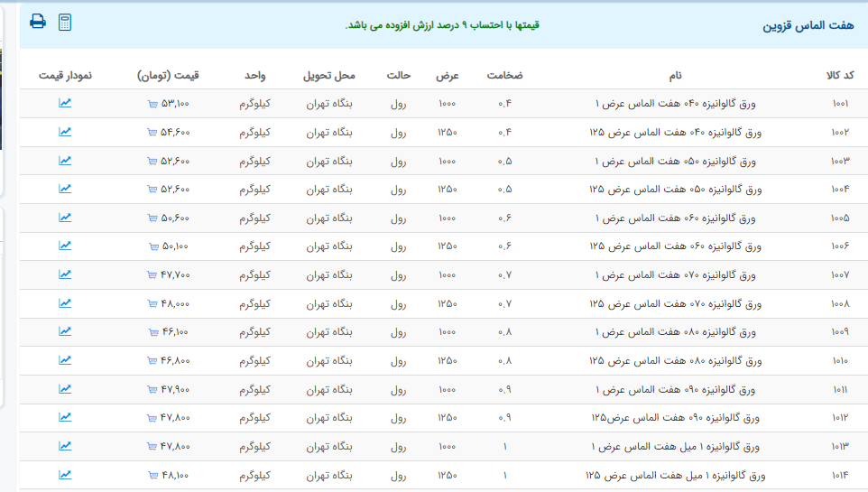Click the price chart icon for item 1014
Screen dimensions: 868x492
point(65,475)
